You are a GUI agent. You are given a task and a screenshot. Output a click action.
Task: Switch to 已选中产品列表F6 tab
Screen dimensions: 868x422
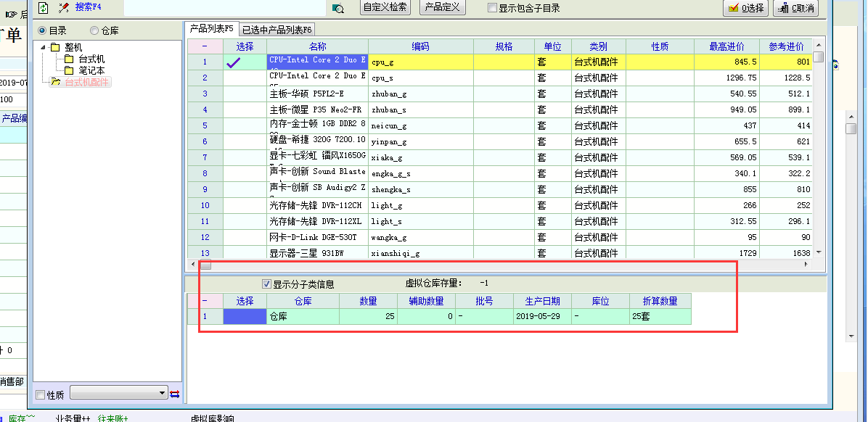point(277,30)
